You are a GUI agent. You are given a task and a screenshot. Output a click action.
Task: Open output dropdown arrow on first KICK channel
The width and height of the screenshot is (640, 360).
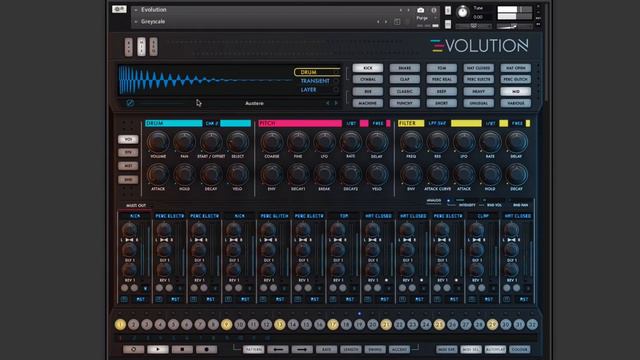point(145,288)
